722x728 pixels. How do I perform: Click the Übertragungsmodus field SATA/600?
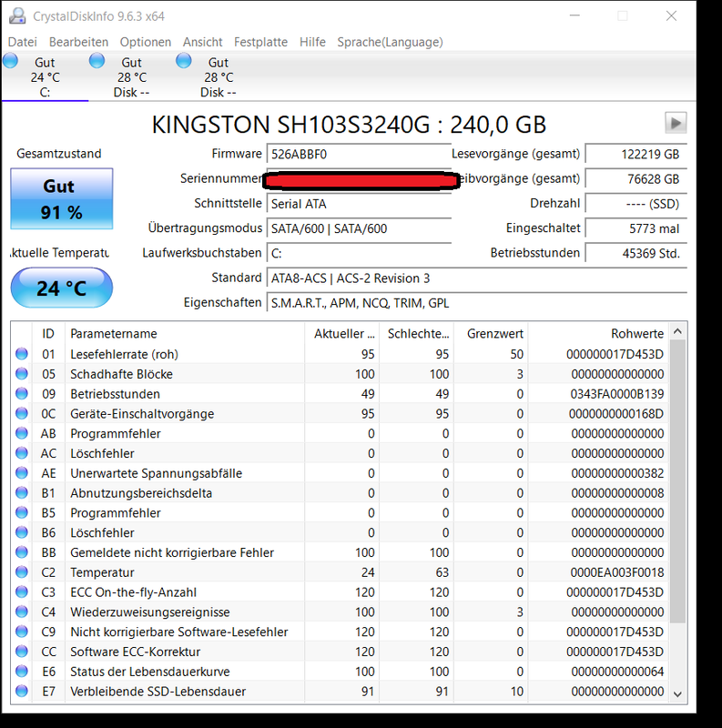(359, 228)
